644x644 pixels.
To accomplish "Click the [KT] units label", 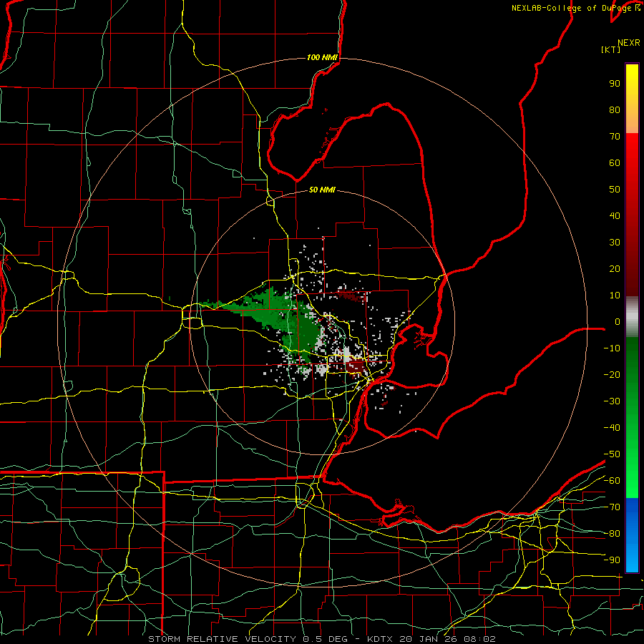I will click(x=611, y=49).
